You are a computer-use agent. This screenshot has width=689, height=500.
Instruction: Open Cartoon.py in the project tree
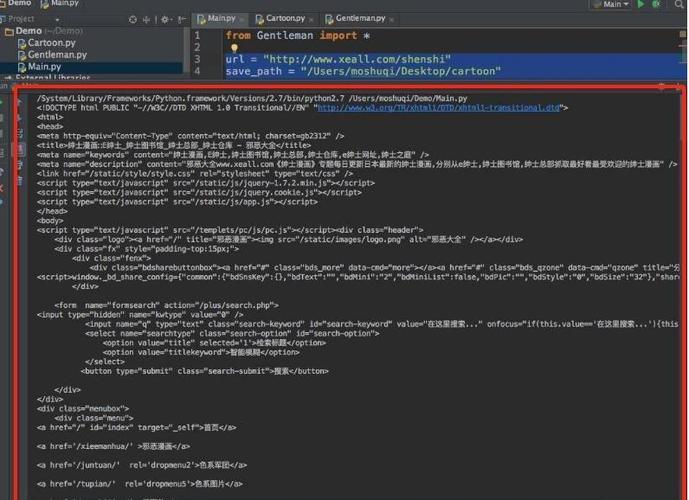coord(47,43)
